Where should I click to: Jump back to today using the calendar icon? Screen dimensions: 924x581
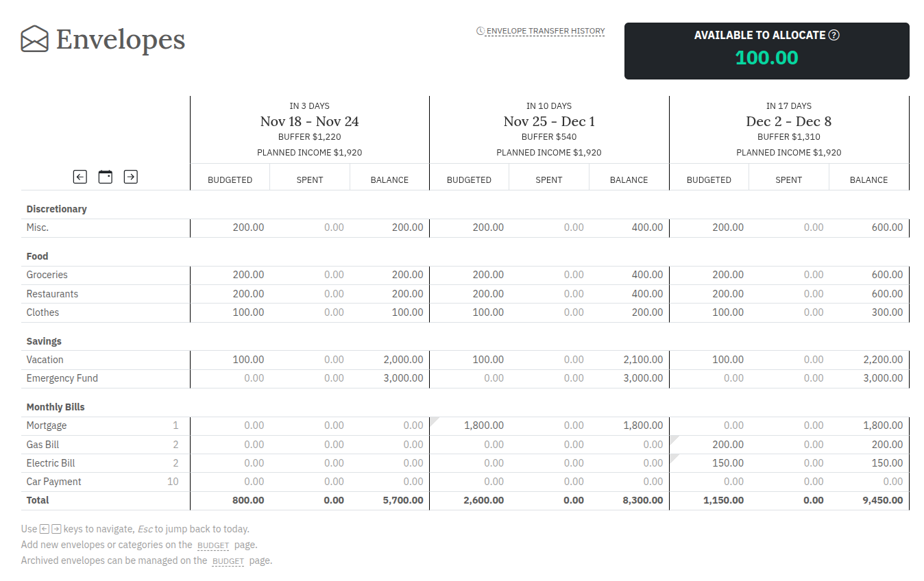(x=105, y=176)
